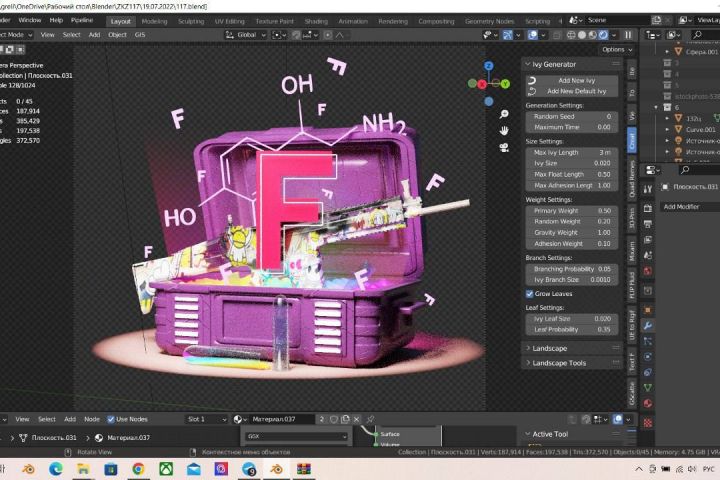
Task: Adjust the Branching Probability slider
Action: (x=572, y=269)
